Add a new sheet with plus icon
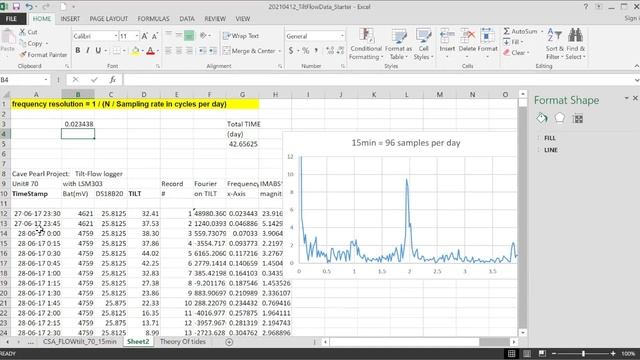 click(x=229, y=342)
